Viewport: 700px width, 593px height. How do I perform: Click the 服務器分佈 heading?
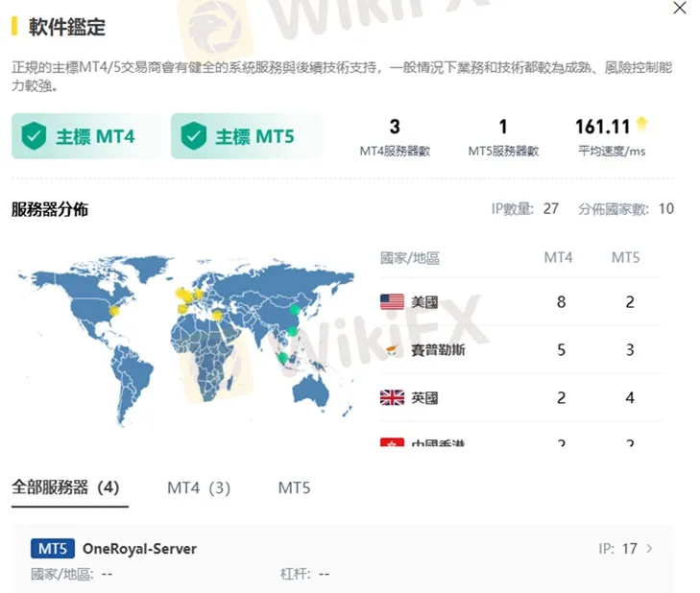[x=50, y=209]
